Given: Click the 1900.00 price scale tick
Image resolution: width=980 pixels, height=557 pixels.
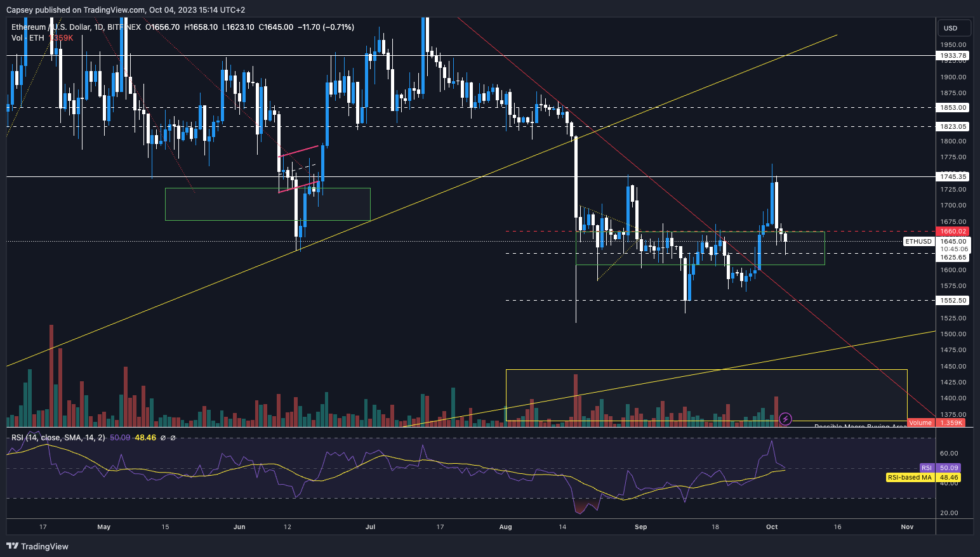Looking at the screenshot, I should 953,77.
